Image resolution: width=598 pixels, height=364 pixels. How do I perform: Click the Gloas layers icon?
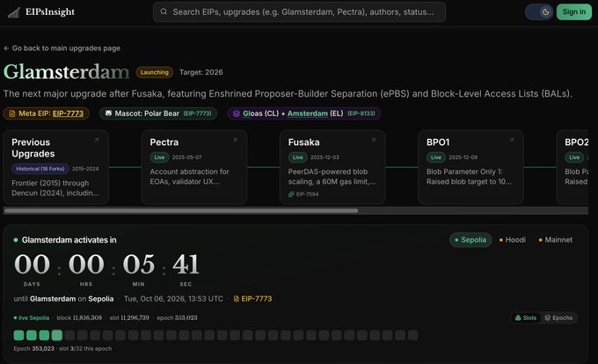pyautogui.click(x=236, y=113)
